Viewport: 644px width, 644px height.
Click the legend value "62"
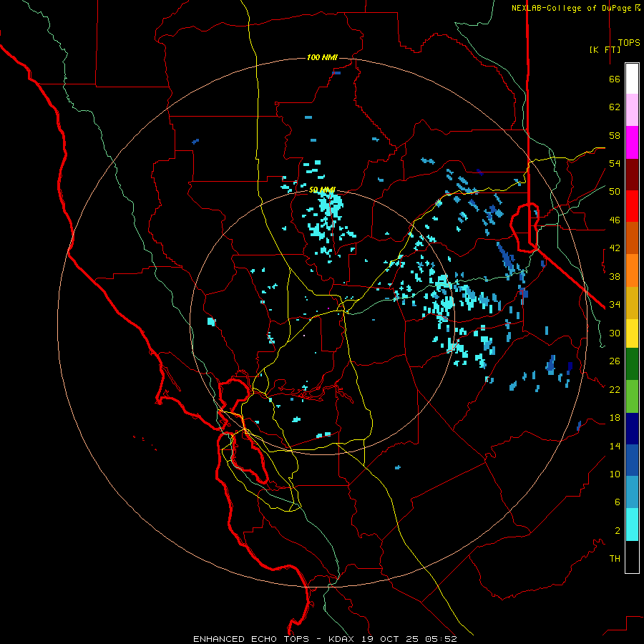615,107
